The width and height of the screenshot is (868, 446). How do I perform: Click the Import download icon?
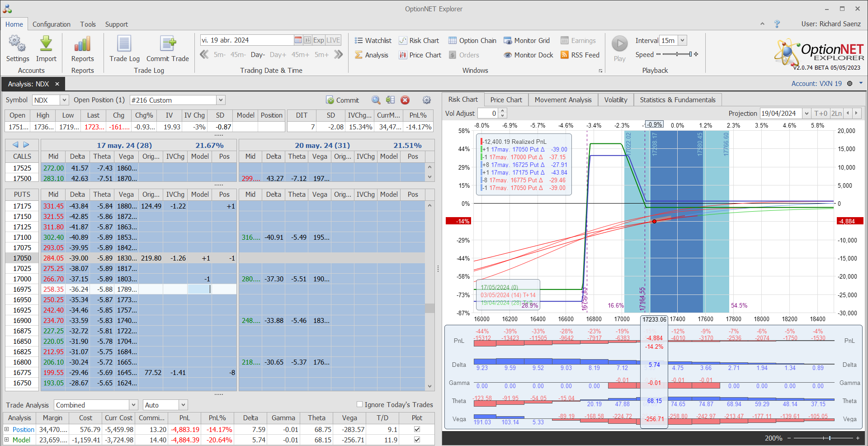46,45
